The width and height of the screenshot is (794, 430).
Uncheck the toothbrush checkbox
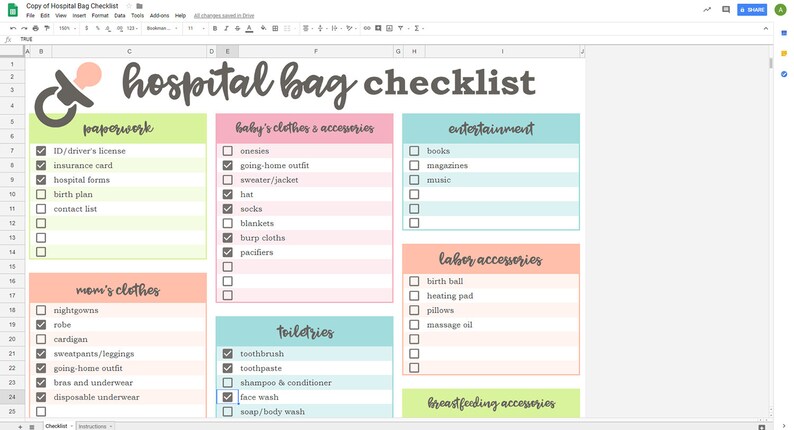click(x=228, y=354)
